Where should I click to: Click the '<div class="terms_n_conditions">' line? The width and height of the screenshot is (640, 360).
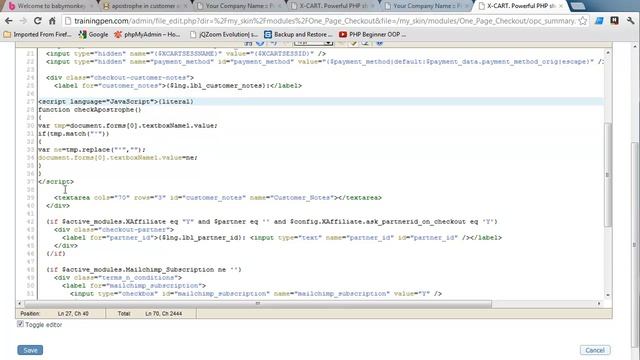118,278
